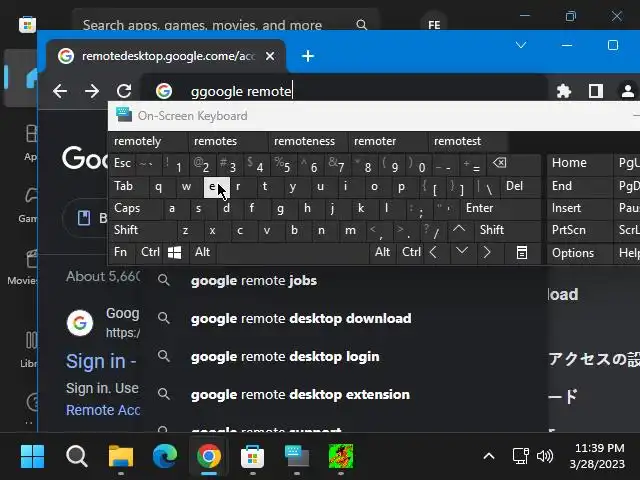The image size is (640, 480).
Task: Toggle the Chrome side panel icon
Action: [x=596, y=91]
